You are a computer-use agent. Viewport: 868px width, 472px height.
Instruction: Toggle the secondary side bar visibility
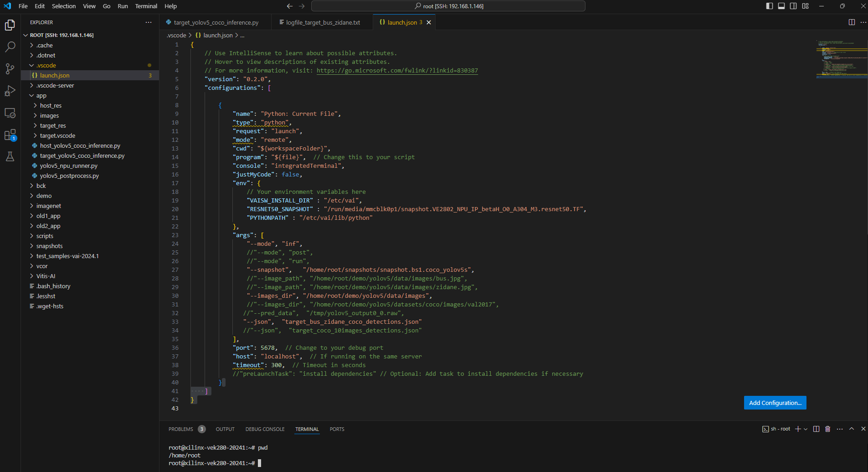[x=793, y=6]
